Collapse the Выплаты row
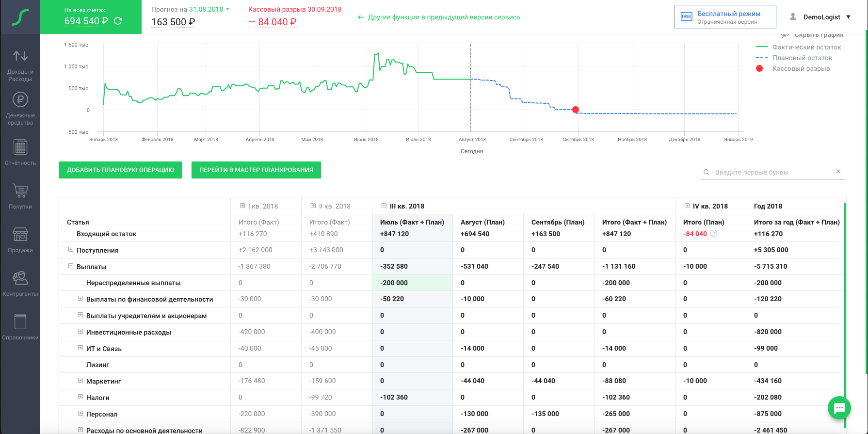Viewport: 868px width, 434px height. coord(71,266)
